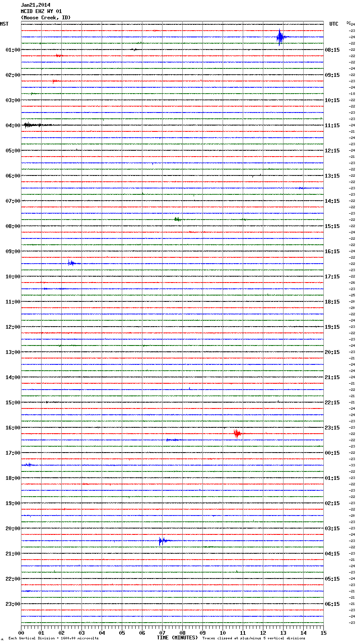The height and width of the screenshot is (644, 357).
Task: Click the '14:15' UTC time label
Action: [332, 201]
